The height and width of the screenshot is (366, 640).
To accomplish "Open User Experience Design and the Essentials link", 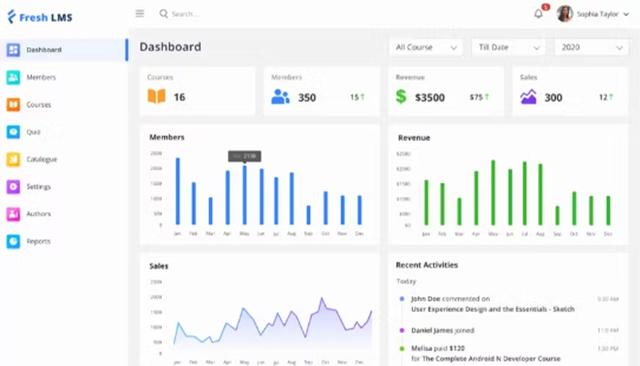I will [x=493, y=309].
